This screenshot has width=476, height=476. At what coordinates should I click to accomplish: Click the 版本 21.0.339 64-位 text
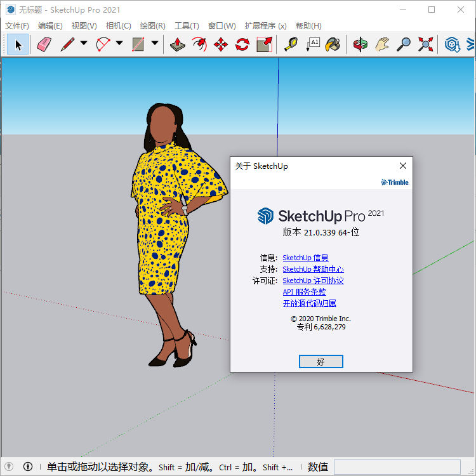coord(321,232)
